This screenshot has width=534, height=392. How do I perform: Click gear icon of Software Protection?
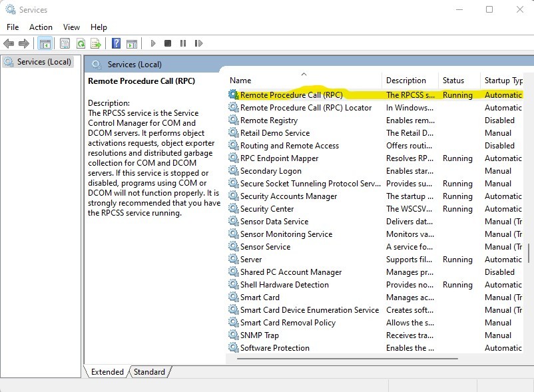point(233,348)
